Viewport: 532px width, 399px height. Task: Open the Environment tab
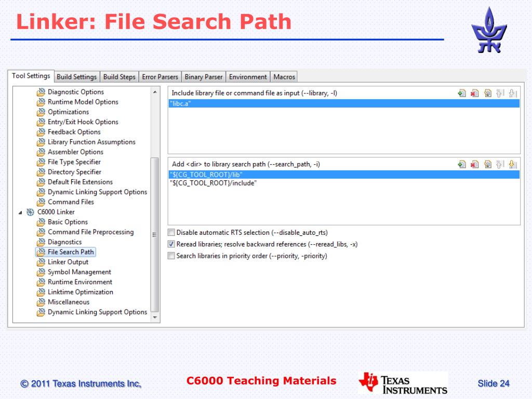click(248, 77)
